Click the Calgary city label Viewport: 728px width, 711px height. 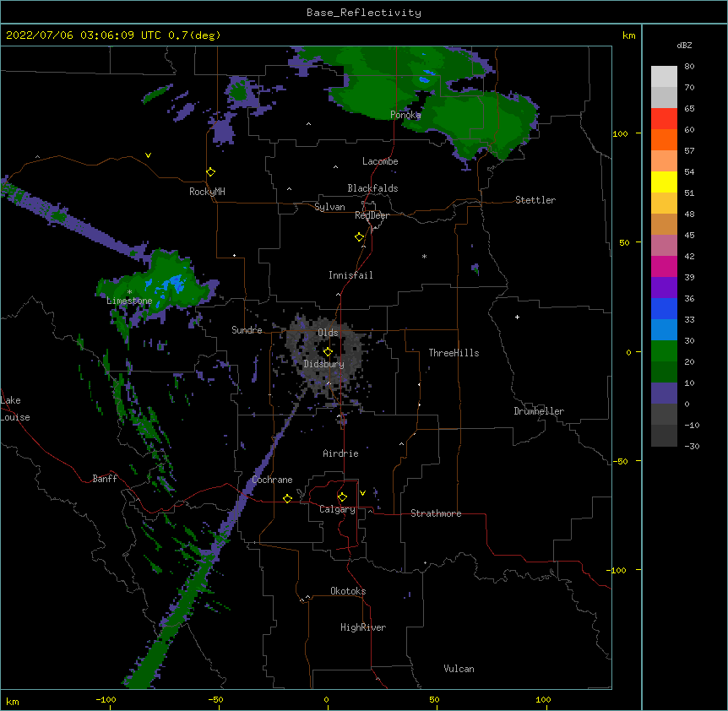pyautogui.click(x=337, y=509)
